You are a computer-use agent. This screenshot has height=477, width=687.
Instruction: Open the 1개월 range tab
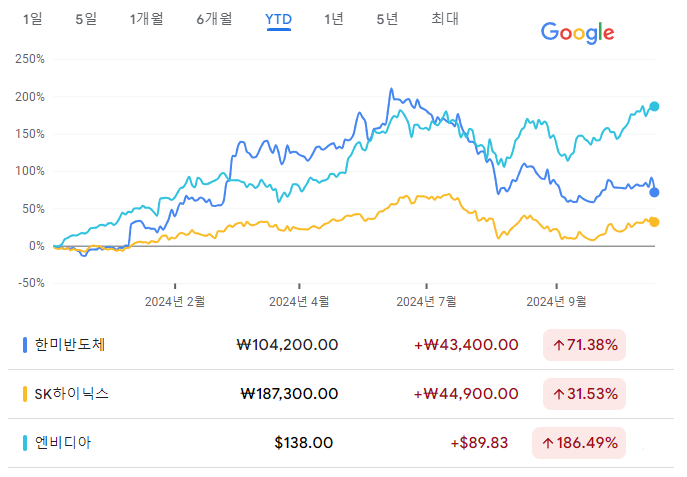click(x=146, y=19)
